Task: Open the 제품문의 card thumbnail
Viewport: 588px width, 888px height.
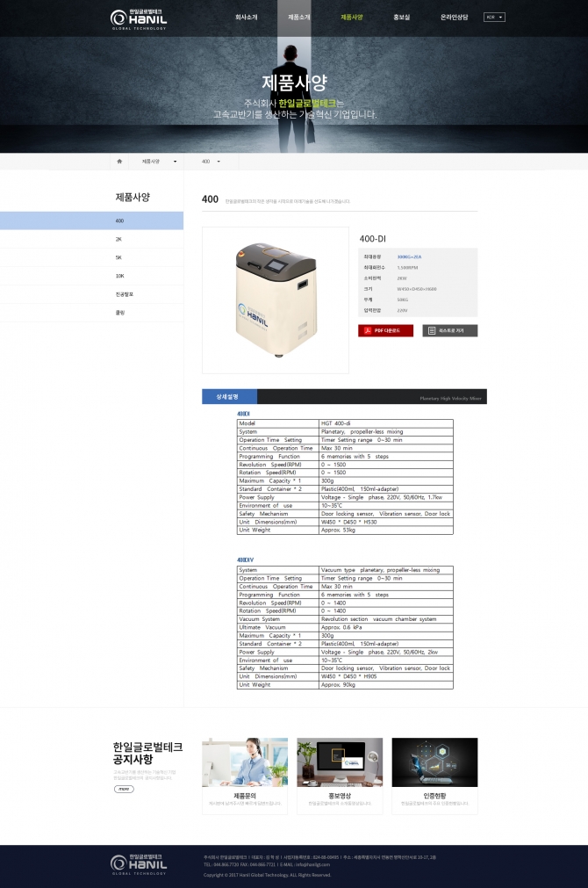Action: (x=245, y=762)
